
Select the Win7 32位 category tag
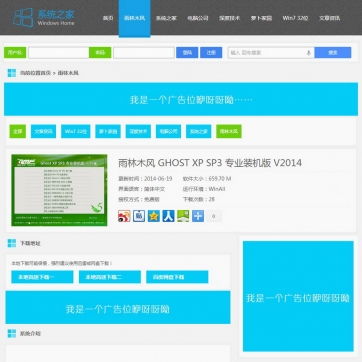click(76, 131)
